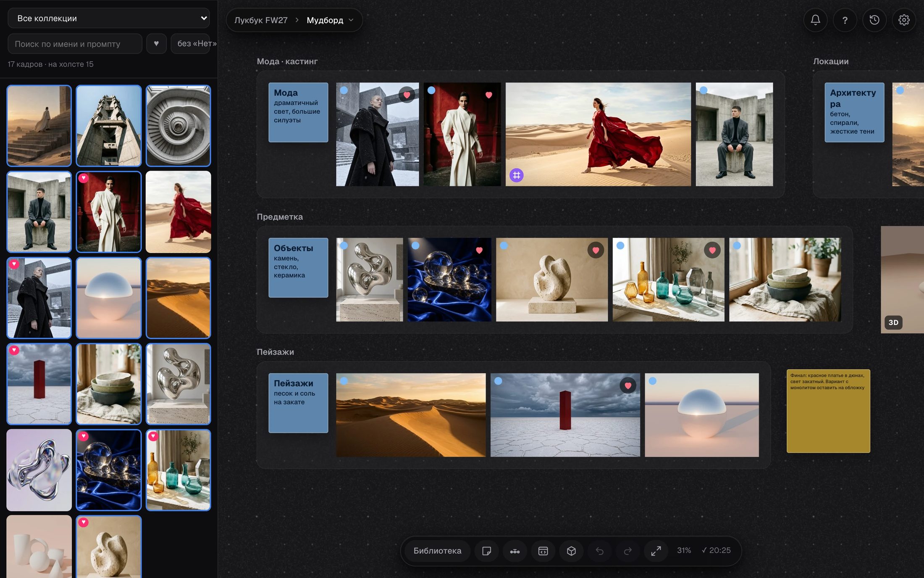Click the 3D cube tool icon

[571, 551]
